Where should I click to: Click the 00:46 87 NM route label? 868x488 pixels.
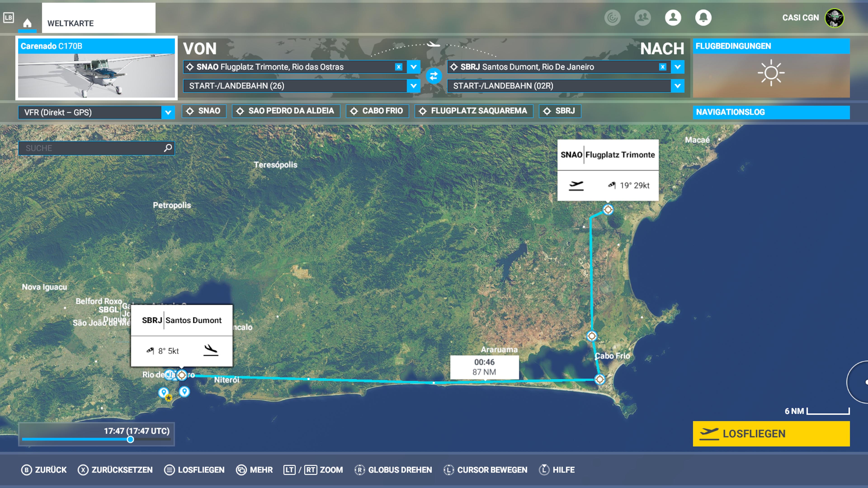(484, 367)
